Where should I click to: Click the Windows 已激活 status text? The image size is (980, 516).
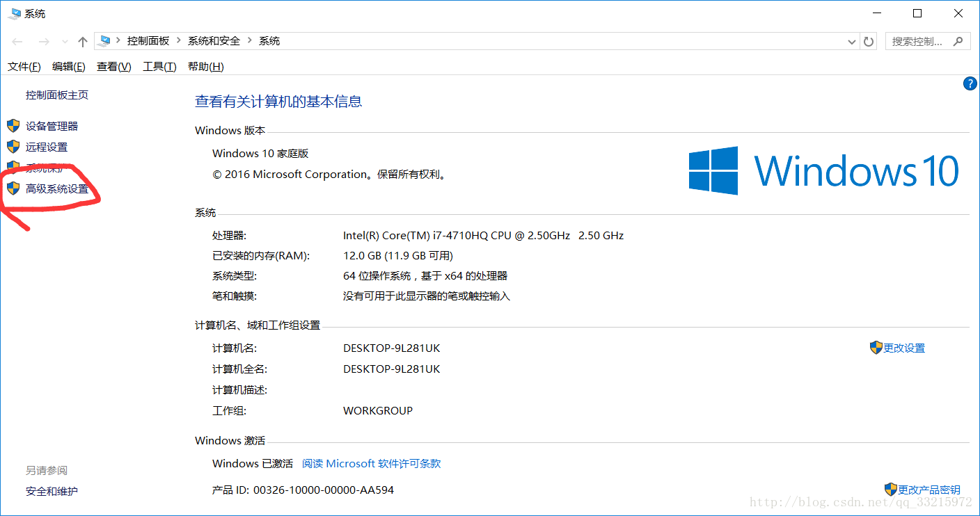[x=253, y=464]
